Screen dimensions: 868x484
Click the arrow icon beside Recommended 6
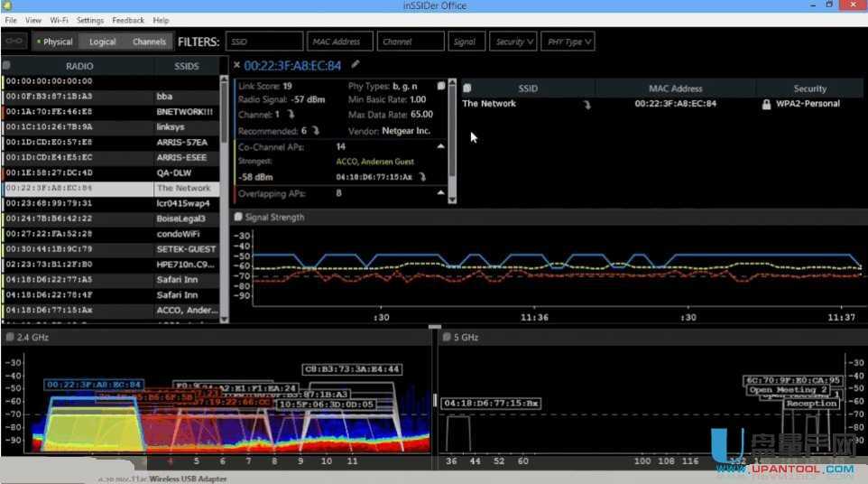pos(317,131)
